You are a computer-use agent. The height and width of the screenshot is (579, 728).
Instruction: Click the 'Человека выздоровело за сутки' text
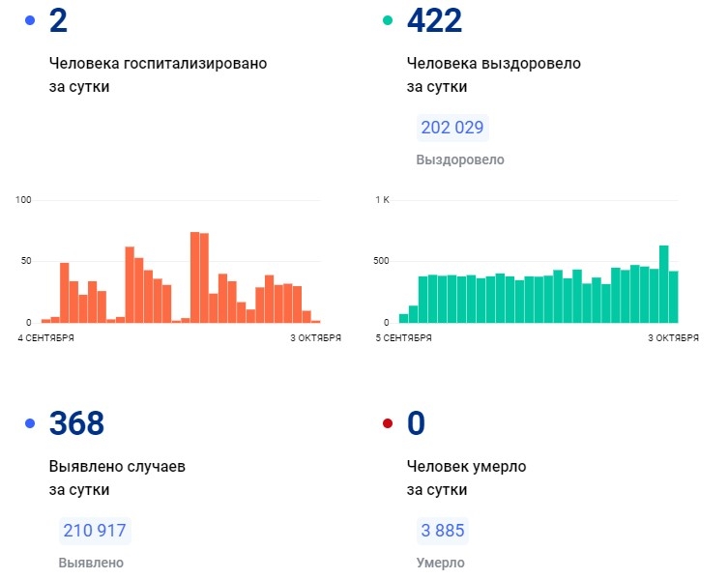pyautogui.click(x=493, y=74)
